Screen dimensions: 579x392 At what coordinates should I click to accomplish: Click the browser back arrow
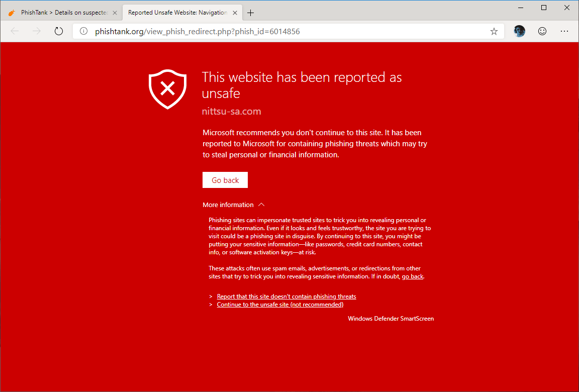[x=15, y=31]
